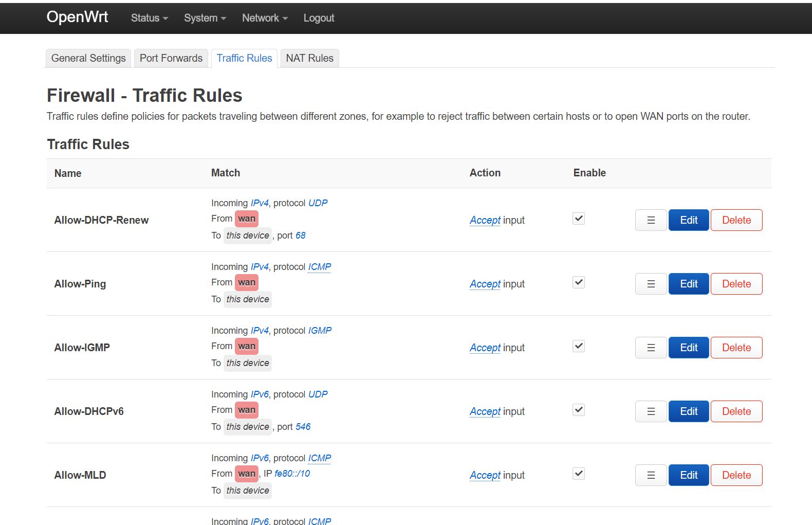This screenshot has width=812, height=525.
Task: Click the drag handle icon for Allow-IGMP
Action: pos(651,348)
